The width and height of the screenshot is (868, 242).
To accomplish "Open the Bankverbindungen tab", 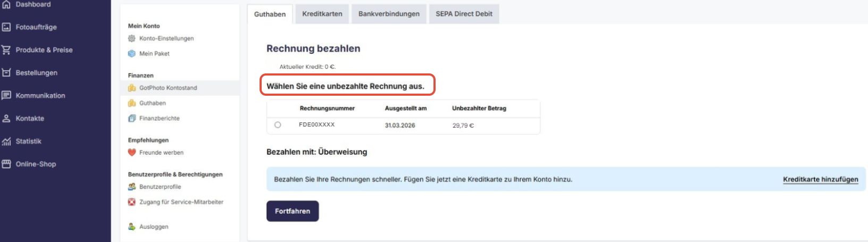I will pos(389,14).
